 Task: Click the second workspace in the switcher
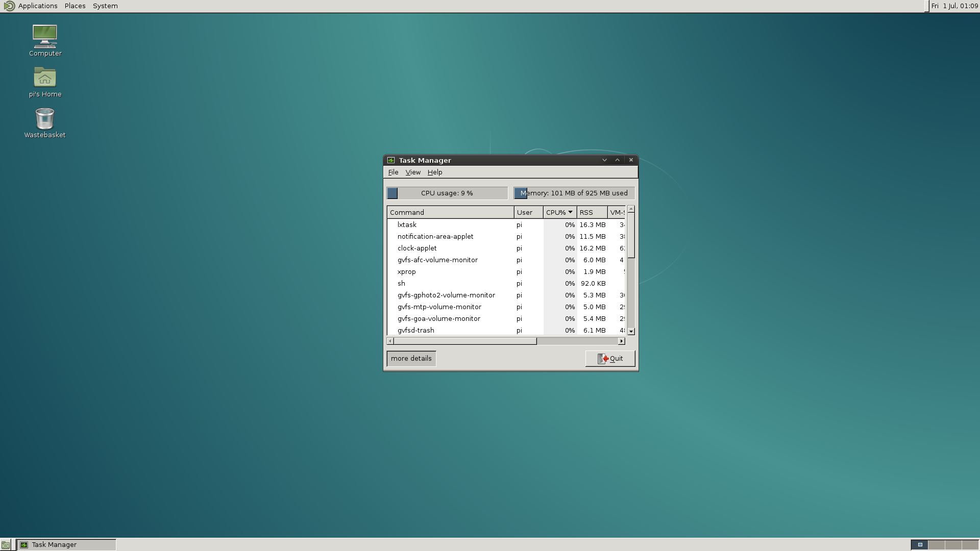(x=937, y=545)
